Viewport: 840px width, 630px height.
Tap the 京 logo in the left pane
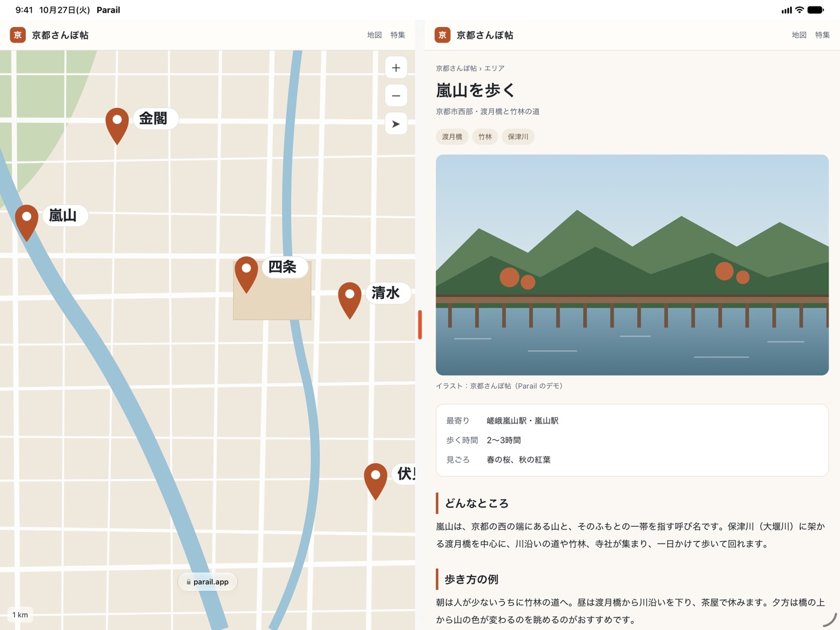[17, 35]
